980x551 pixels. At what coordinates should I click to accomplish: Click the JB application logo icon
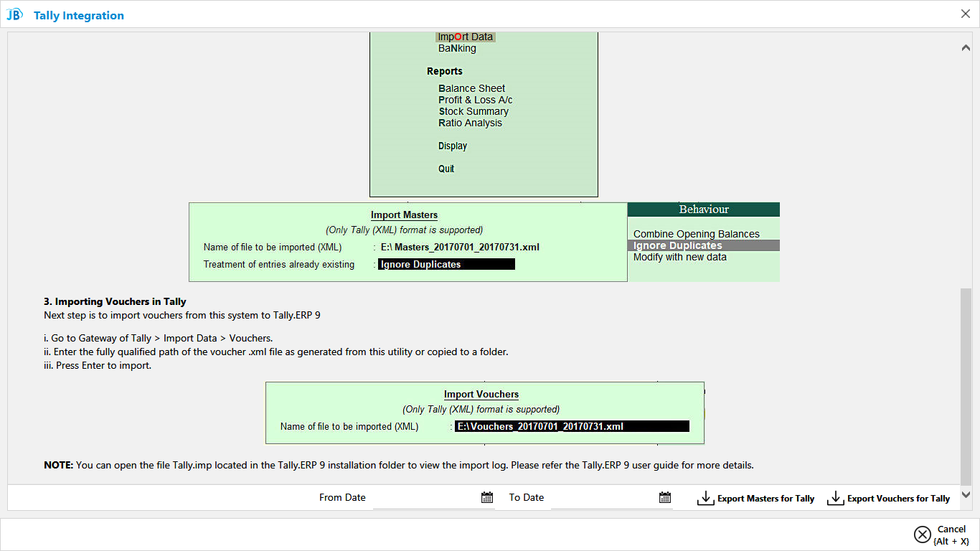tap(14, 15)
